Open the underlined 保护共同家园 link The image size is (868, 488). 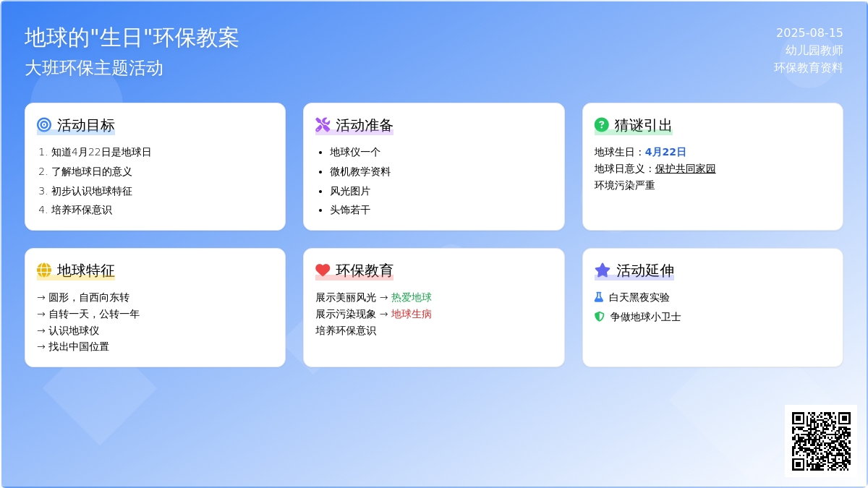[x=685, y=168]
